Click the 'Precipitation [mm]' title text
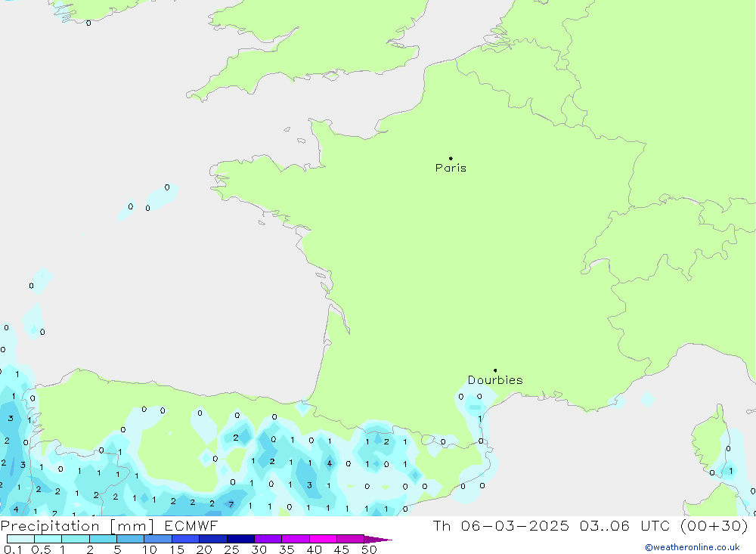 [x=77, y=526]
